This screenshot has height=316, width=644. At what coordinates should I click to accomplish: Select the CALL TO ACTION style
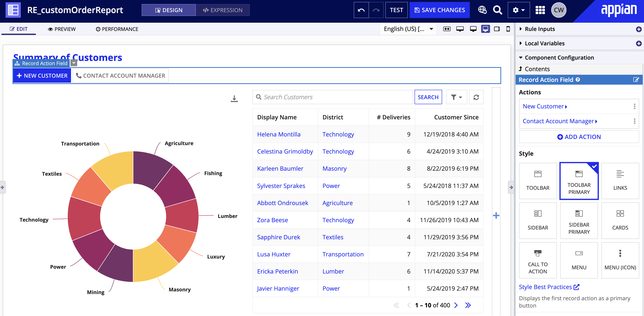click(538, 260)
